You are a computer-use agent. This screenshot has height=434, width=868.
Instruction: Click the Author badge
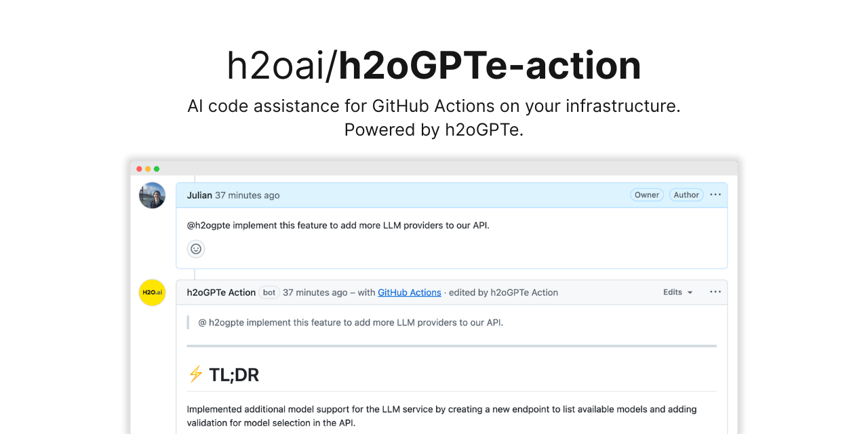tap(686, 195)
